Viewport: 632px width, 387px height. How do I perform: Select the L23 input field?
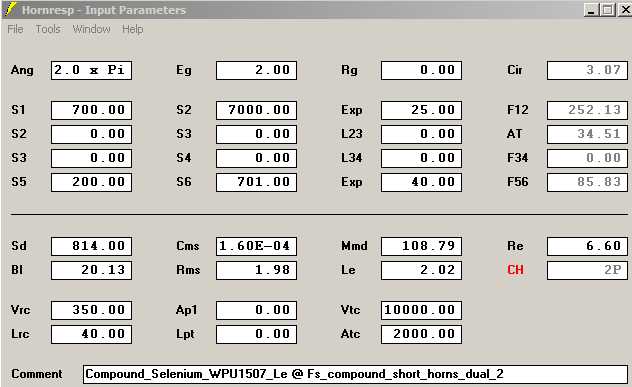(422, 134)
